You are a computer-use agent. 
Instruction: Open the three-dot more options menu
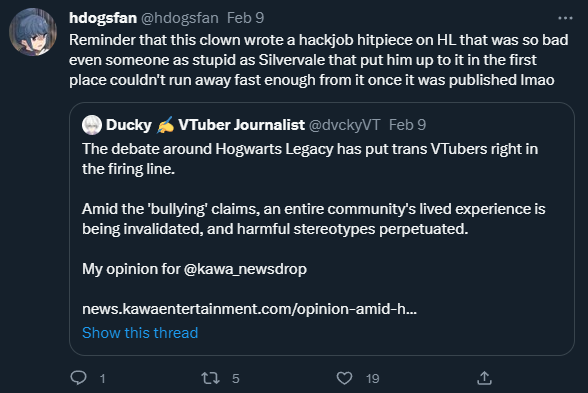pos(565,18)
